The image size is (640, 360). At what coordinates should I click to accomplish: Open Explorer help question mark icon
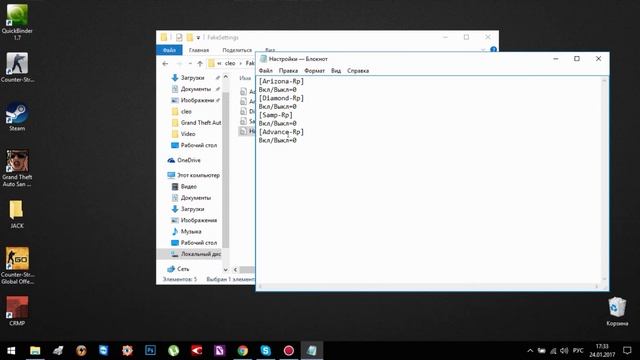pos(493,50)
